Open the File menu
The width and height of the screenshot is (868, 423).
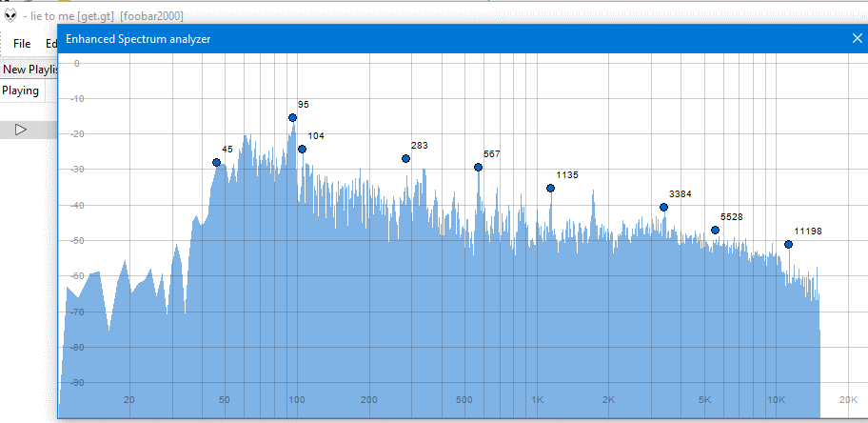point(22,44)
